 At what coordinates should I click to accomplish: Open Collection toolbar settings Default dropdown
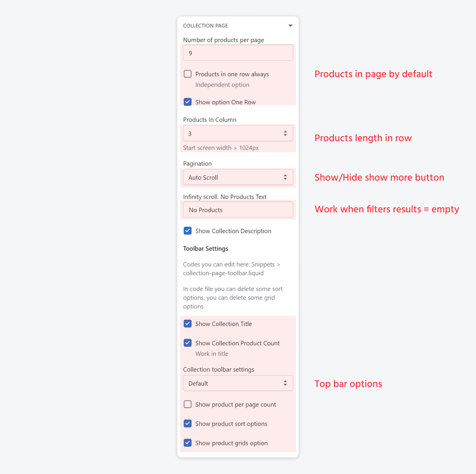[238, 383]
